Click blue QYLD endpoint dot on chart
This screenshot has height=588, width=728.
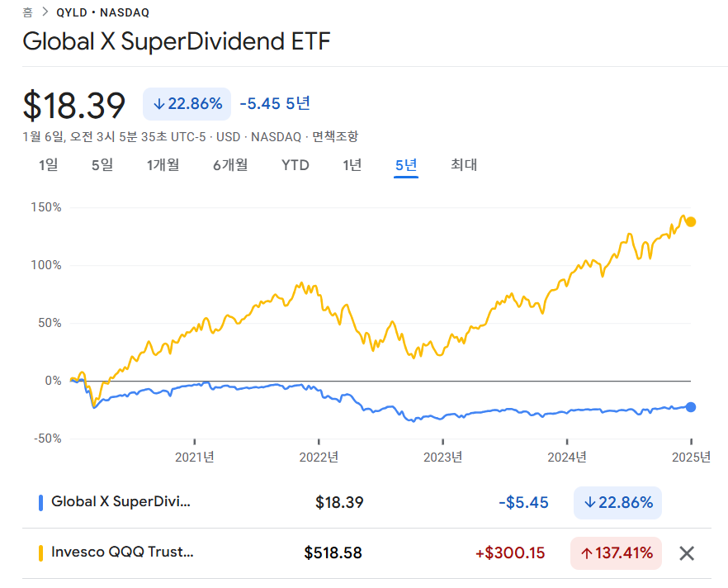[x=691, y=407]
